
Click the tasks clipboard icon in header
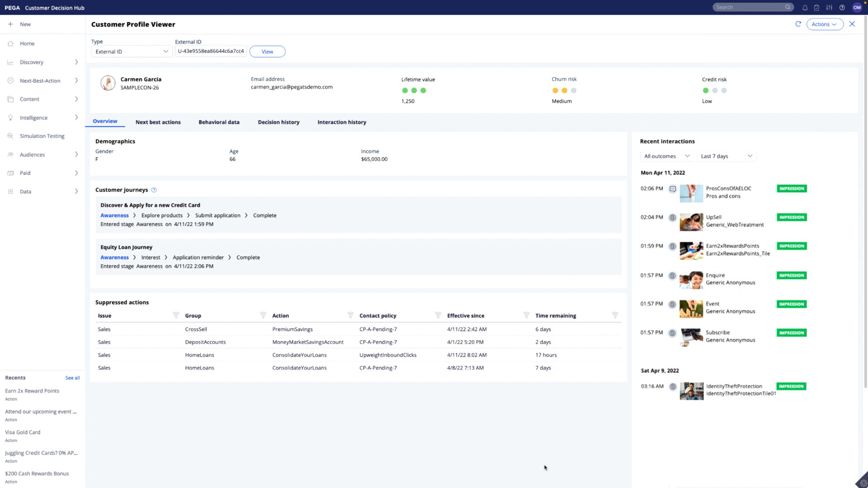816,7
